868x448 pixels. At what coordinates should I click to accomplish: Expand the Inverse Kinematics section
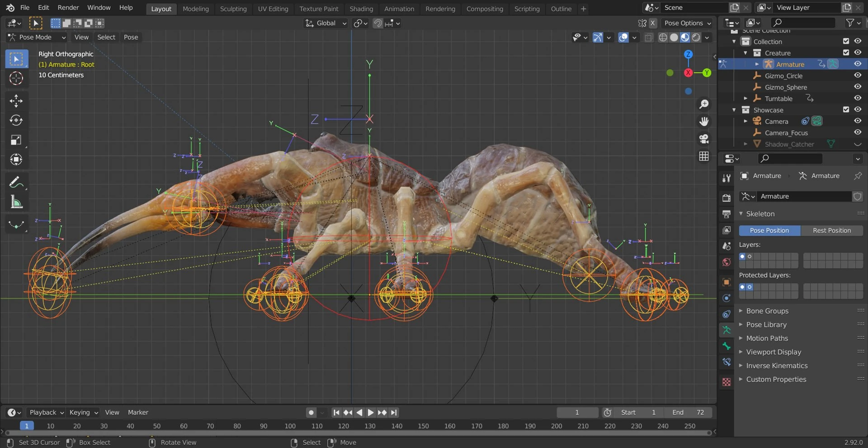776,365
